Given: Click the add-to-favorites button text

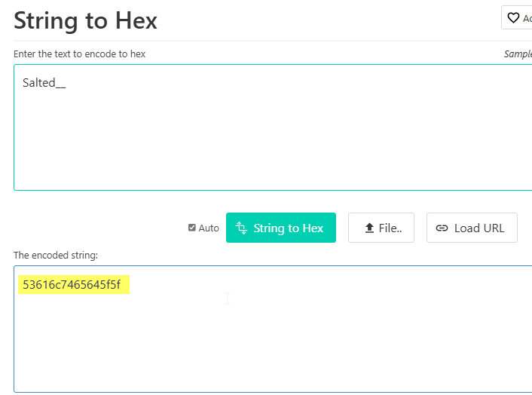Looking at the screenshot, I should (x=527, y=18).
